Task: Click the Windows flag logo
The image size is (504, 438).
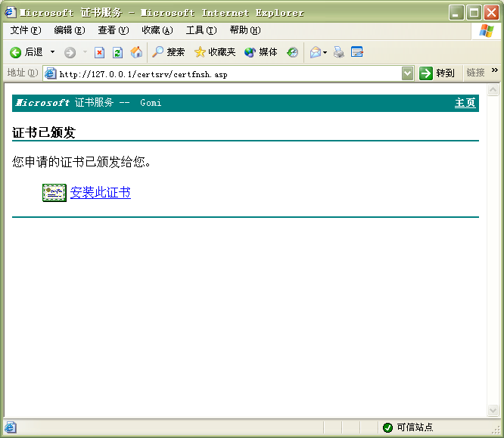Action: pyautogui.click(x=487, y=31)
